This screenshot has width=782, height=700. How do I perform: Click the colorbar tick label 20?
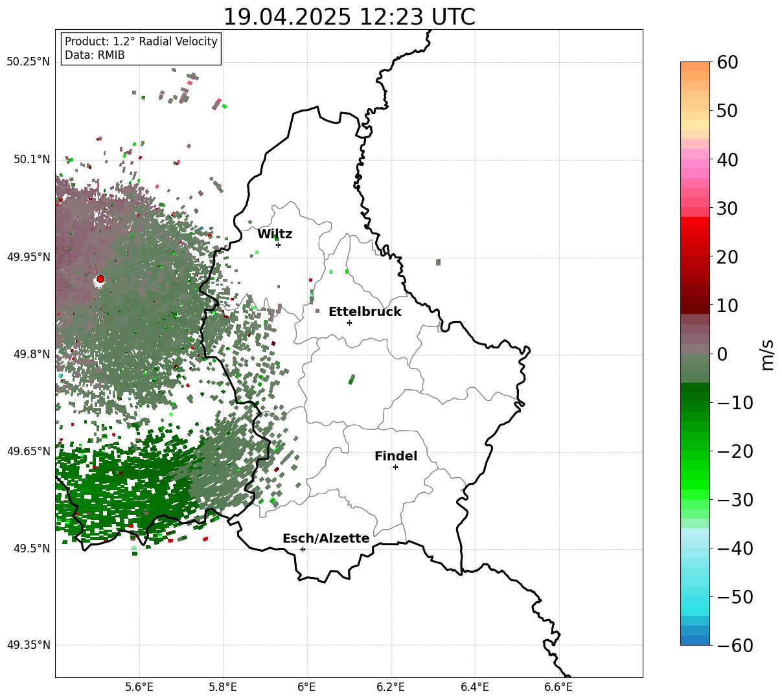point(728,256)
